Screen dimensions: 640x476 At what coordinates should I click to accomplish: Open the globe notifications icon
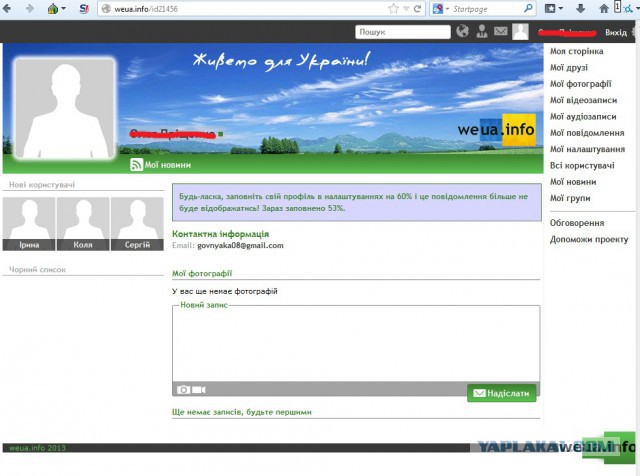coord(462,31)
